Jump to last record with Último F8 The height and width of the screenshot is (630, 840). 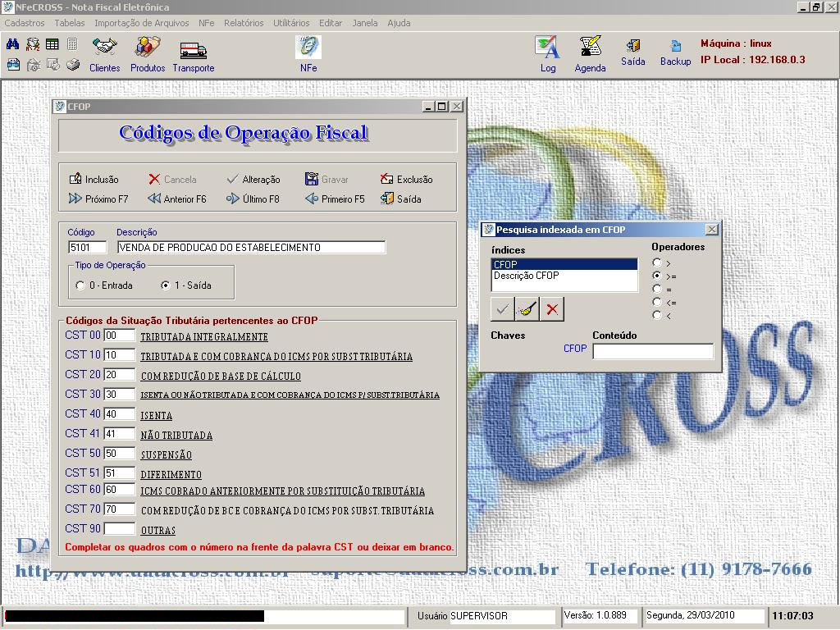coord(253,199)
